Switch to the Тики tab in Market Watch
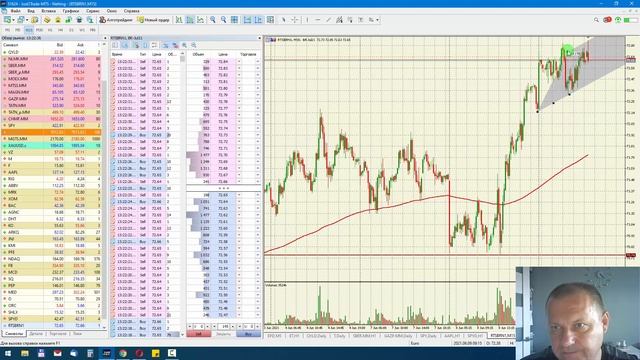 tap(77, 334)
